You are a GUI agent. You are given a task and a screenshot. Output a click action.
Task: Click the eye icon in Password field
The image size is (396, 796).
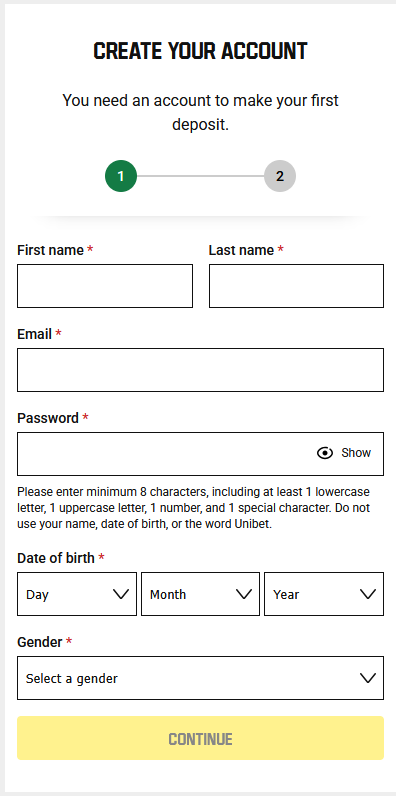[325, 453]
